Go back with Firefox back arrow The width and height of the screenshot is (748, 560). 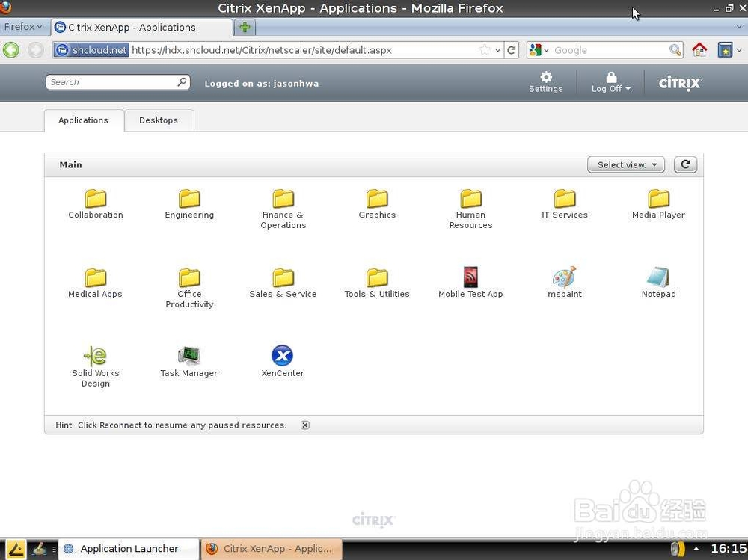(11, 49)
